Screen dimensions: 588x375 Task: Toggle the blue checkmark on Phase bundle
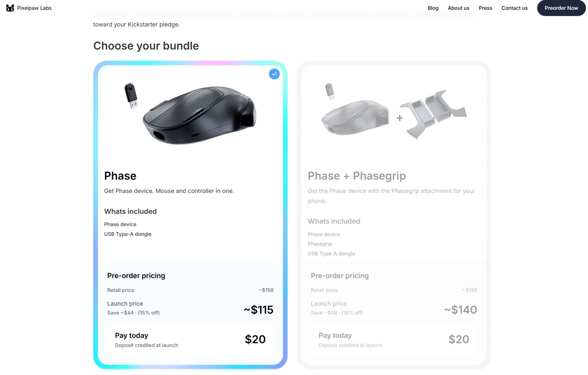(x=274, y=74)
